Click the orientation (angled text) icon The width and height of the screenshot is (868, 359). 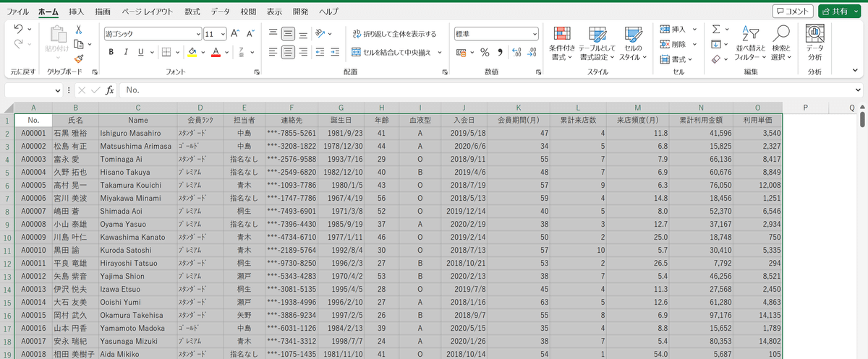(x=320, y=33)
